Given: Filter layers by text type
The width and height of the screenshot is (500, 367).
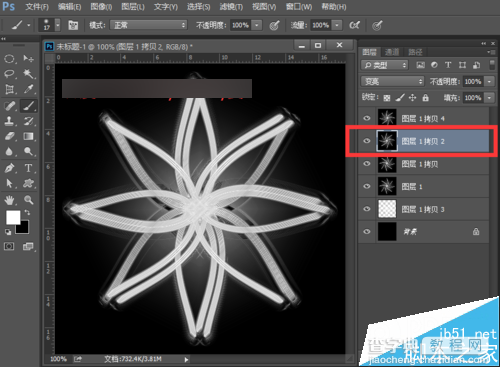Looking at the screenshot, I should coord(448,65).
